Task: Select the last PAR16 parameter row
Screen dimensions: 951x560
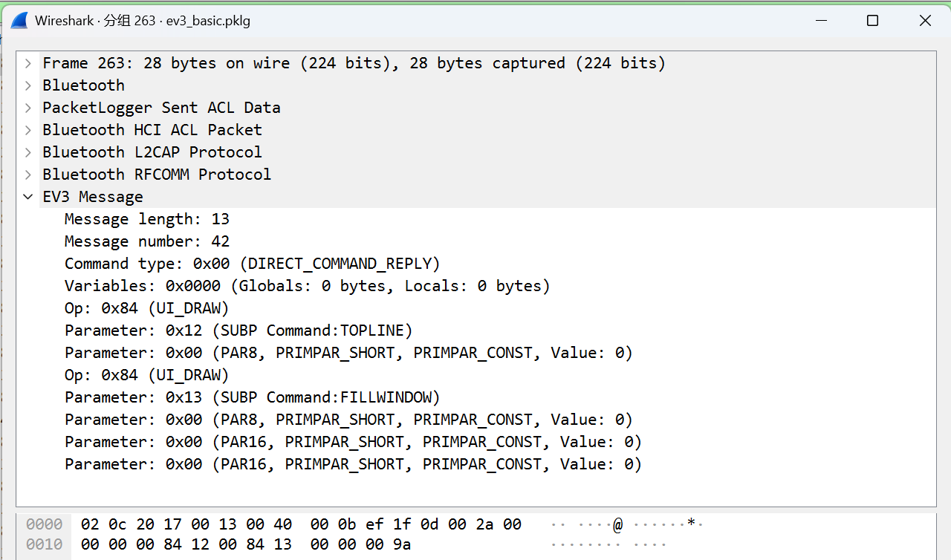Action: coord(353,464)
